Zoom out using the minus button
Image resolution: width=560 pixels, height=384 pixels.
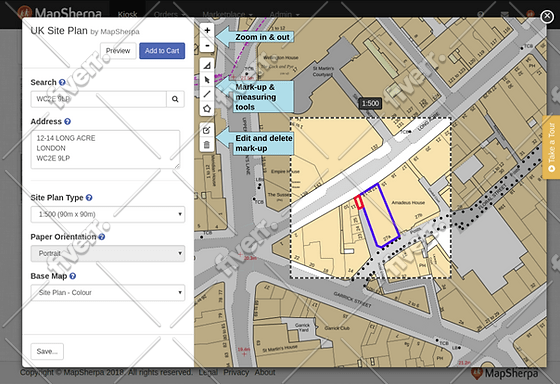tap(207, 46)
